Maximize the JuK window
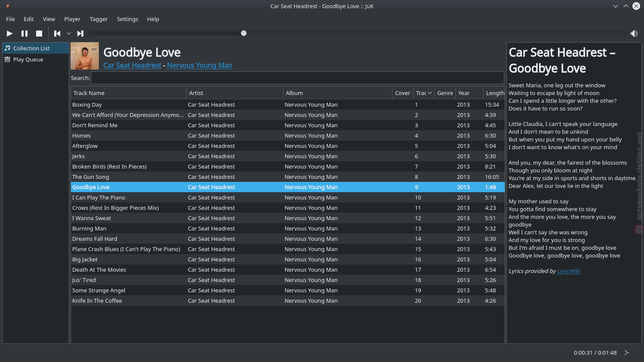644x362 pixels. click(x=626, y=6)
